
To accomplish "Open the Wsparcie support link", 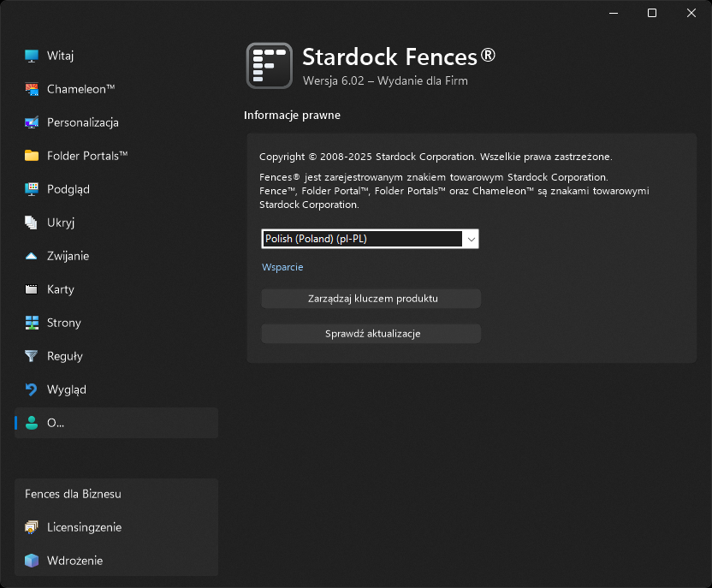I will pos(282,267).
